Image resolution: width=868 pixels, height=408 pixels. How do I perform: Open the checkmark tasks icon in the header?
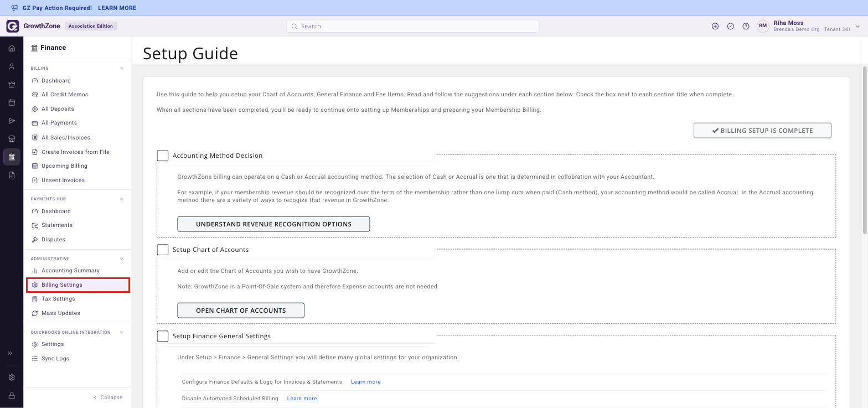731,26
